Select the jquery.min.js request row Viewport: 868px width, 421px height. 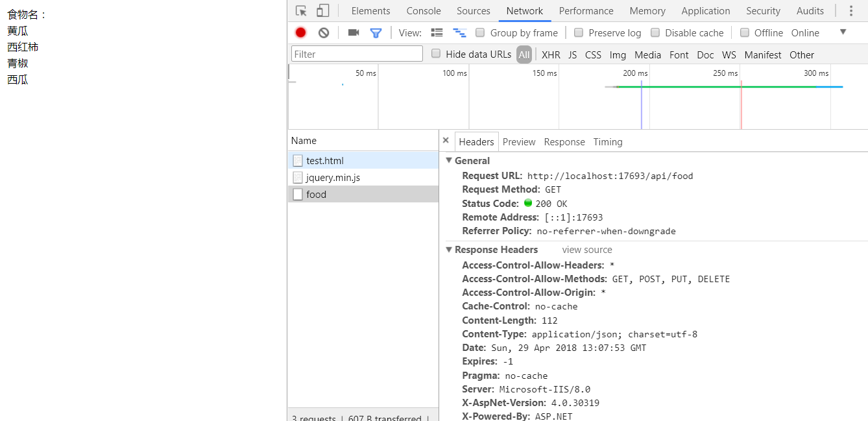click(x=333, y=177)
